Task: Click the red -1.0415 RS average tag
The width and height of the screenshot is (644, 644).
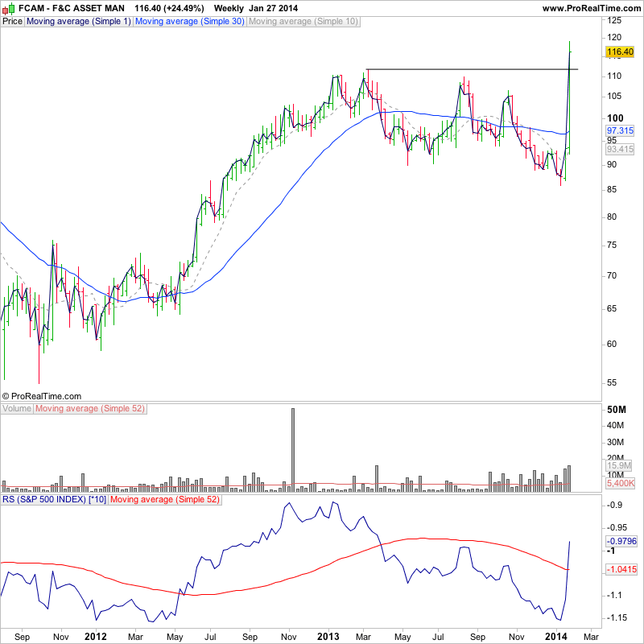Action: point(621,570)
